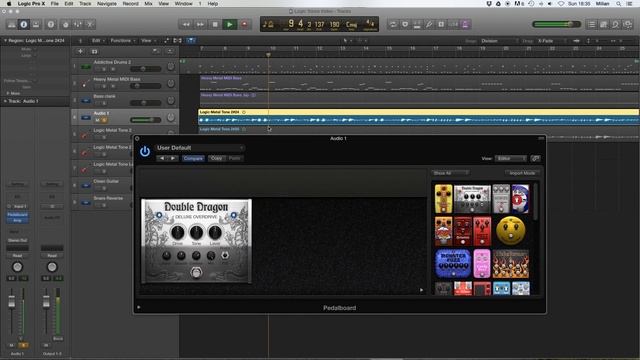Select the Monster Fuzz pedal in browser

[453, 264]
